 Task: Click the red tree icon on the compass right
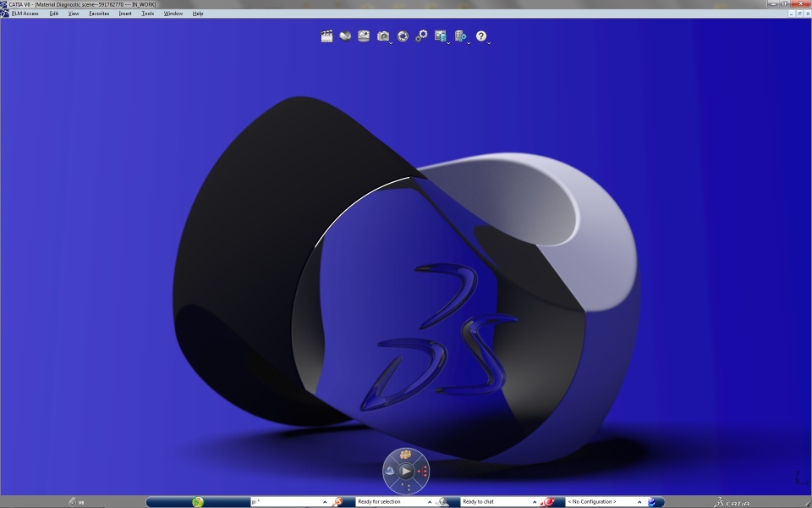click(x=423, y=472)
